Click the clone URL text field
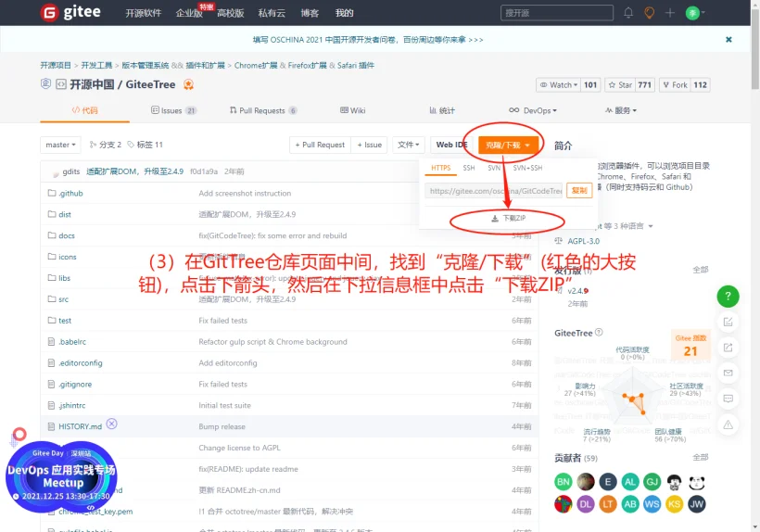The image size is (760, 532). point(493,191)
